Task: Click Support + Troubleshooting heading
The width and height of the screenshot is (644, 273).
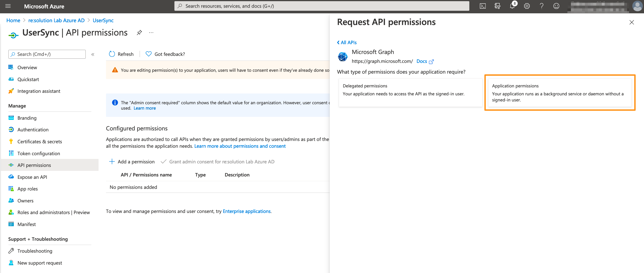Action: click(x=38, y=239)
